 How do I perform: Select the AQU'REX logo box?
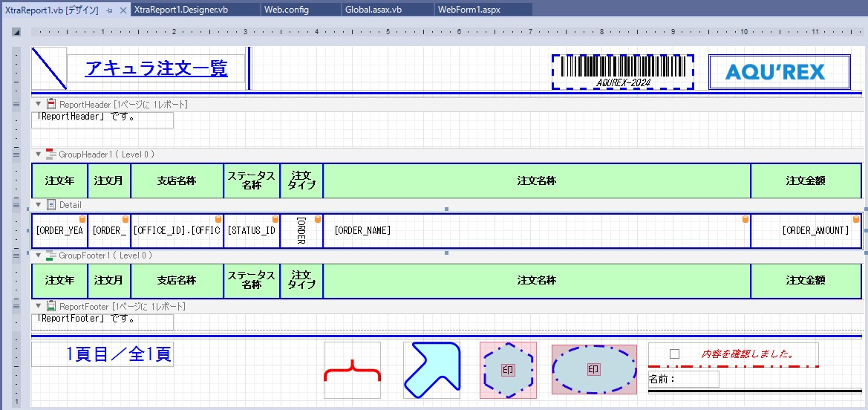[x=779, y=72]
